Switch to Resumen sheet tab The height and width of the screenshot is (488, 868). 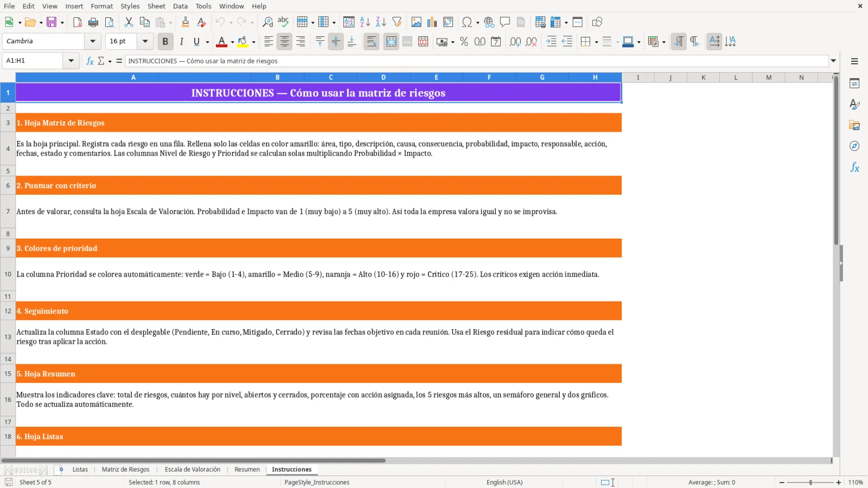pos(247,470)
